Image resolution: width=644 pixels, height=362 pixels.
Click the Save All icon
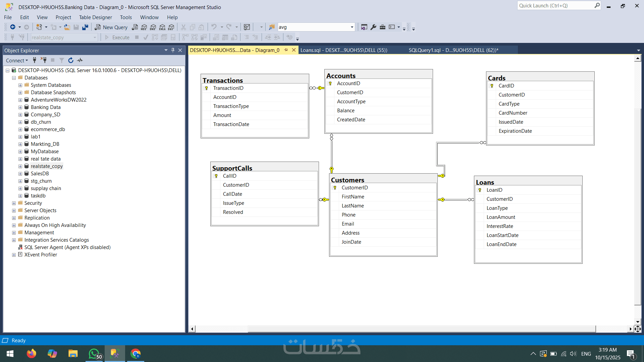pyautogui.click(x=85, y=27)
